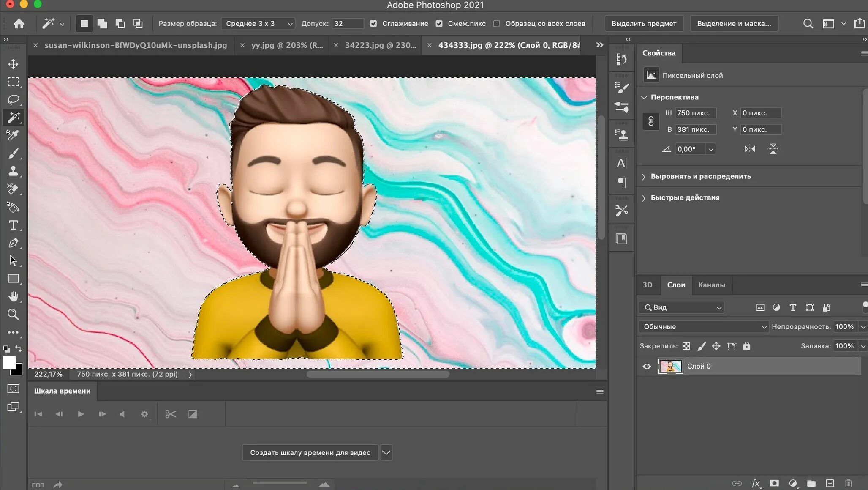This screenshot has height=490, width=868.
Task: Disable the Сглаживание checkbox
Action: [x=373, y=24]
